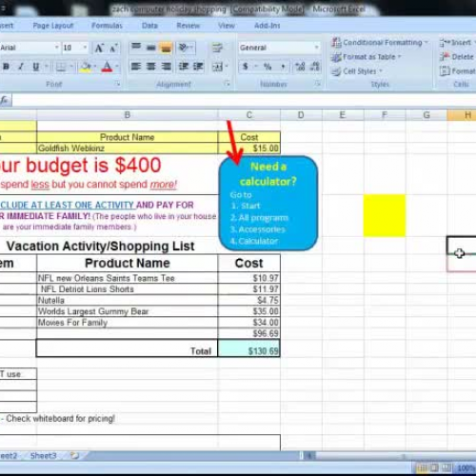This screenshot has height=476, width=476.
Task: Switch to Normal view in status bar
Action: coord(422,468)
